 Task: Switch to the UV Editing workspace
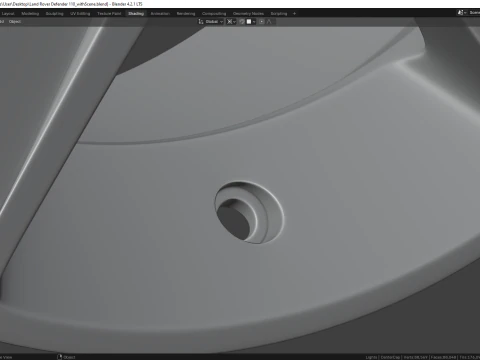pyautogui.click(x=80, y=14)
